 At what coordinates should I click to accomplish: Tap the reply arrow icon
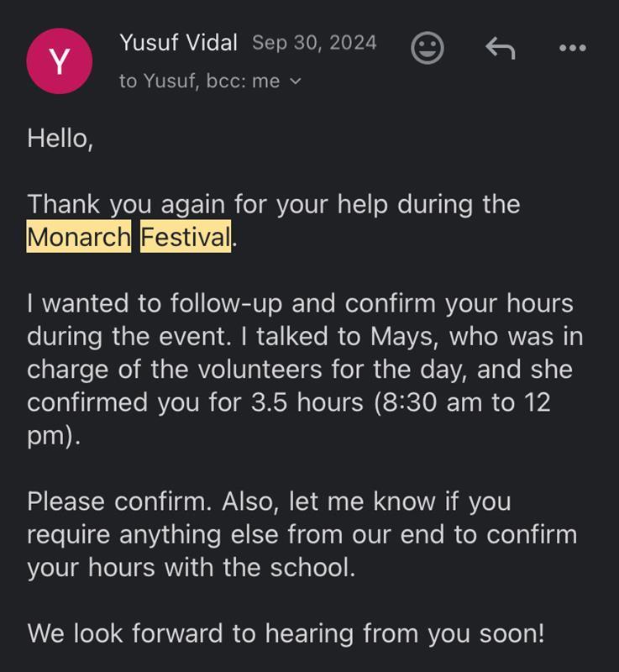click(500, 48)
